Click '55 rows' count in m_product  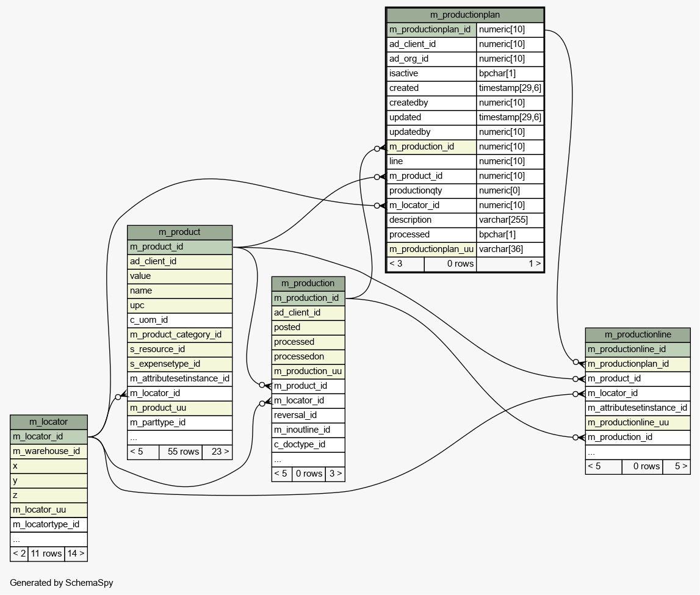181,452
